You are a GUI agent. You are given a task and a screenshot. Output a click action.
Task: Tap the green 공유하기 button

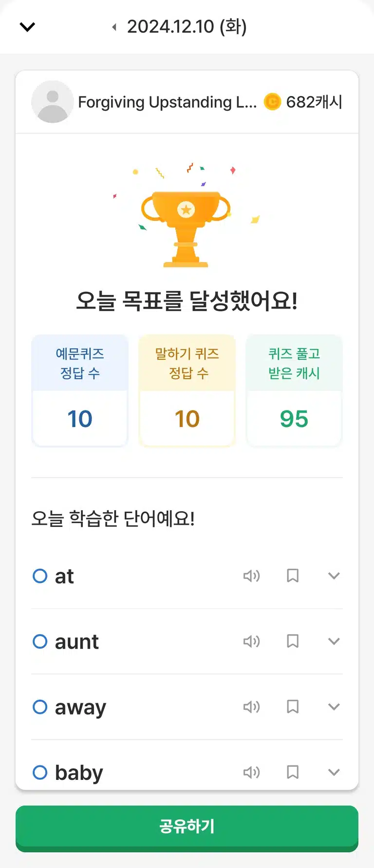(187, 828)
